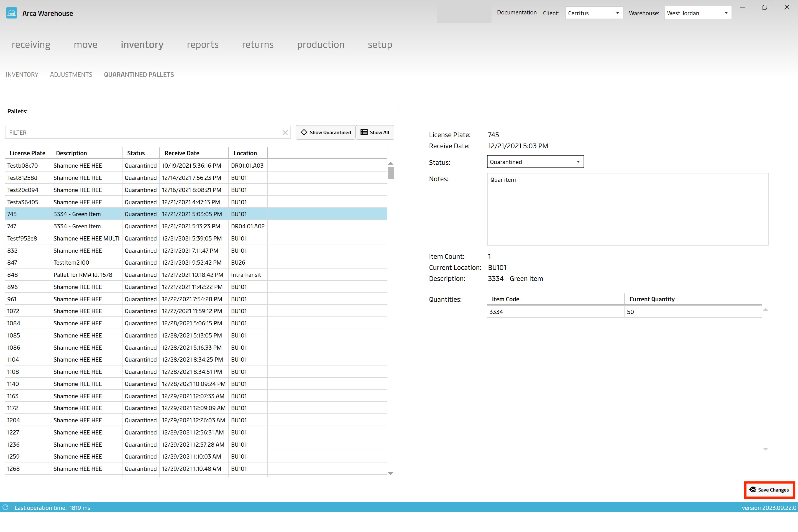Screen dimensions: 798x532
Task: Select pallet row 1140
Action: pos(196,384)
